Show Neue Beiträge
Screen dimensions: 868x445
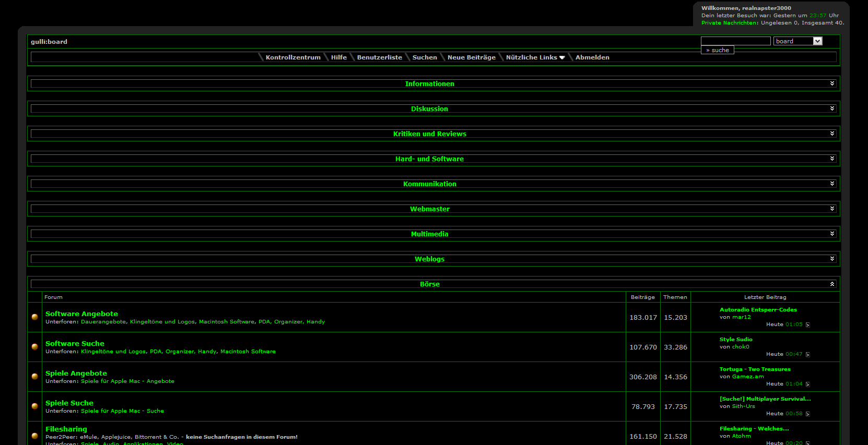472,57
